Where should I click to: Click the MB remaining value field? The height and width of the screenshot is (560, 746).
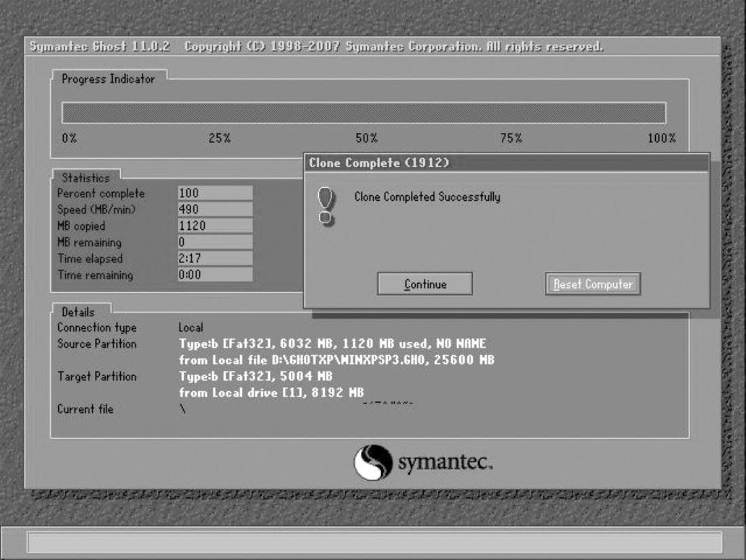215,242
